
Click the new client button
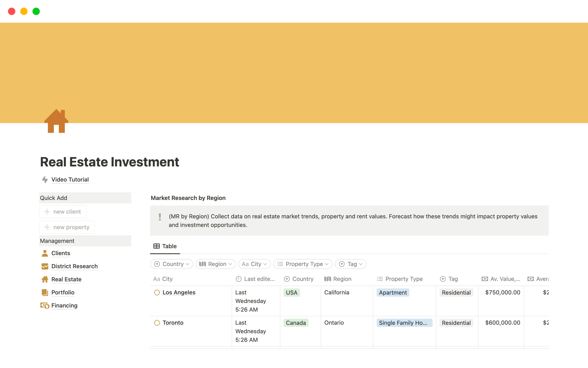pos(63,212)
